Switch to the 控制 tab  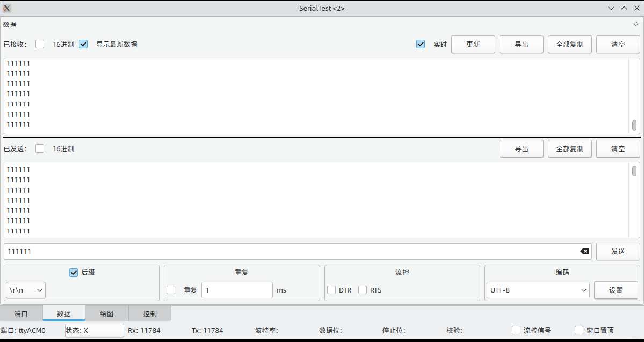(150, 313)
